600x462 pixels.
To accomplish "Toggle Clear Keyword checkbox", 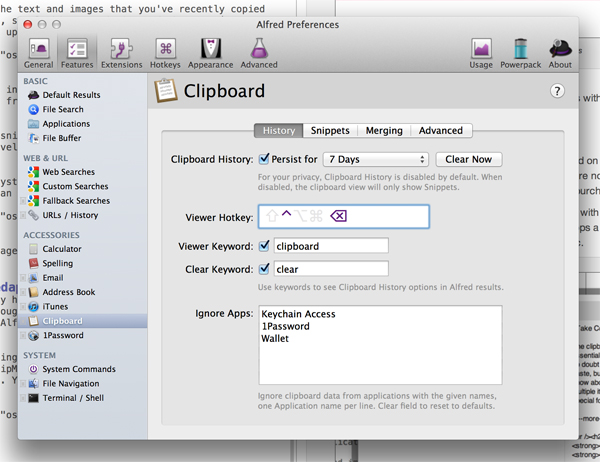I will tap(264, 269).
